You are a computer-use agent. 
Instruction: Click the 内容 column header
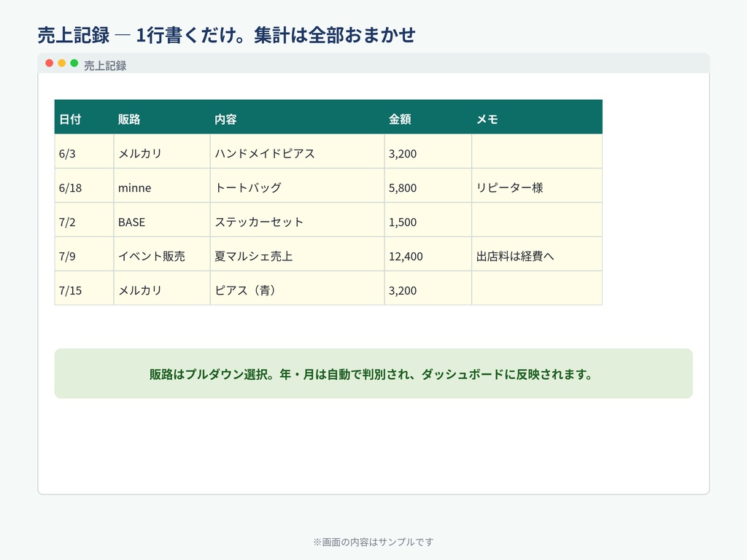pyautogui.click(x=298, y=117)
